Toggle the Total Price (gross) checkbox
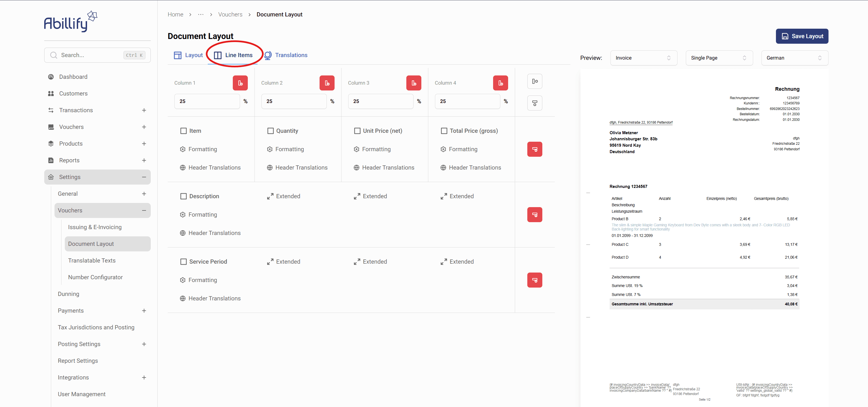The width and height of the screenshot is (868, 407). coord(444,131)
